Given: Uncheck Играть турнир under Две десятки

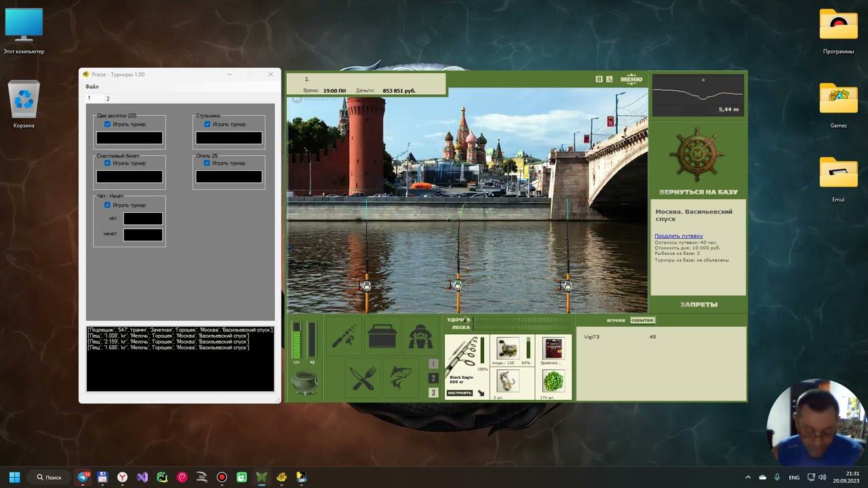Looking at the screenshot, I should pyautogui.click(x=107, y=125).
